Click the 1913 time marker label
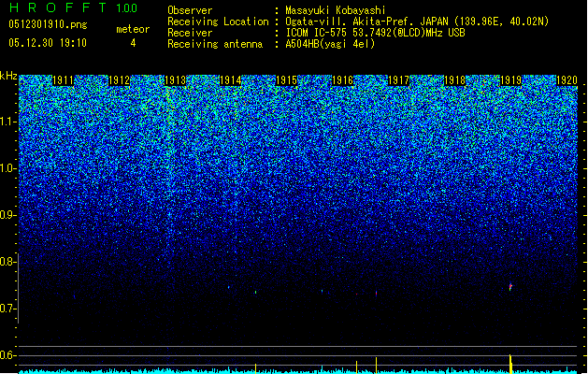This screenshot has width=588, height=374. 175,80
